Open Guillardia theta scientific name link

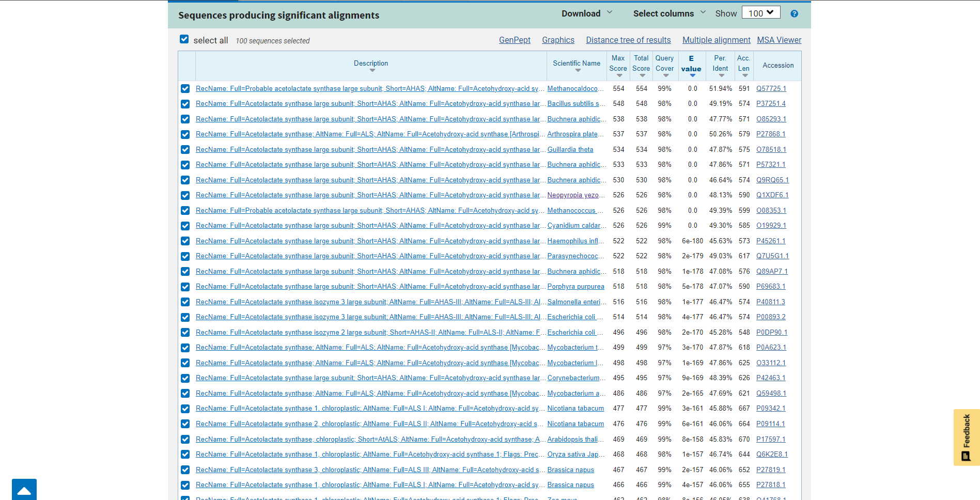(570, 150)
